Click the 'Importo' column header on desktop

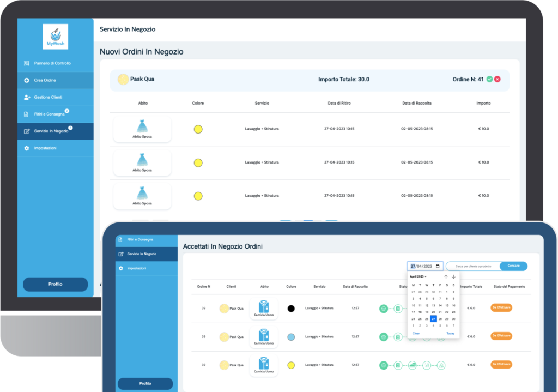(483, 103)
